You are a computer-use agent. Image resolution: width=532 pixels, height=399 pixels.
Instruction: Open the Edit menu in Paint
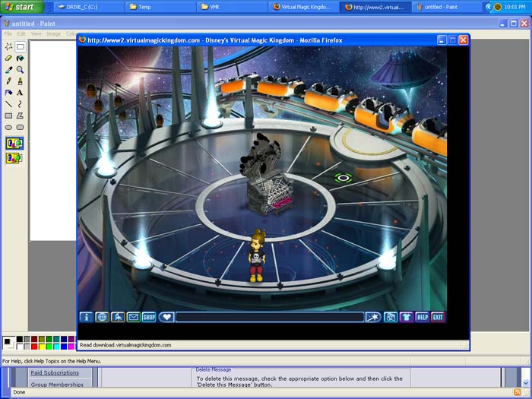(21, 33)
